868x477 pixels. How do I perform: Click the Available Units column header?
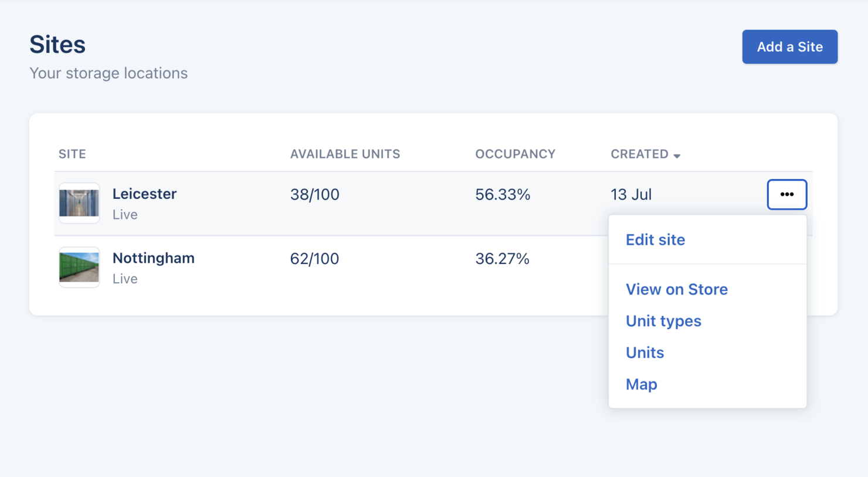click(x=345, y=154)
